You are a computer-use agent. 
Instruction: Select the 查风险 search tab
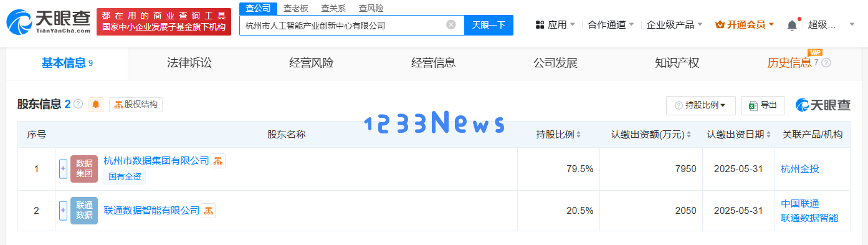tap(371, 8)
